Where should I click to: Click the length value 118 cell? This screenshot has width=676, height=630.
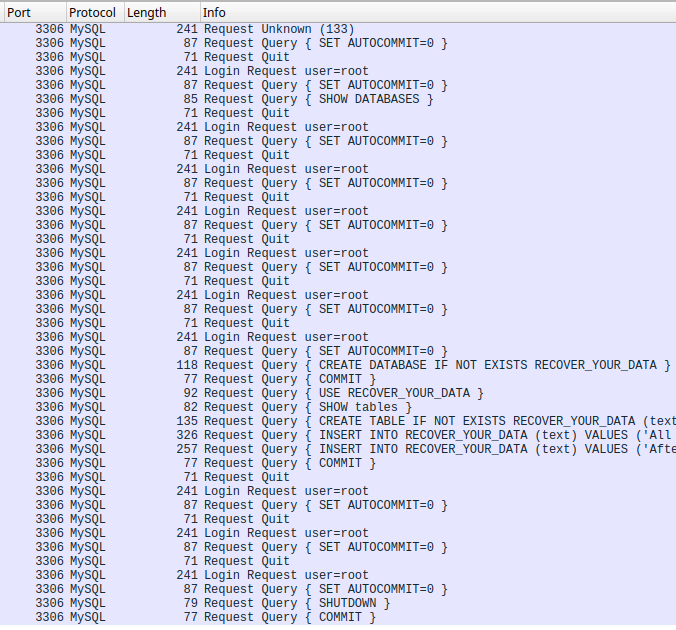point(187,365)
